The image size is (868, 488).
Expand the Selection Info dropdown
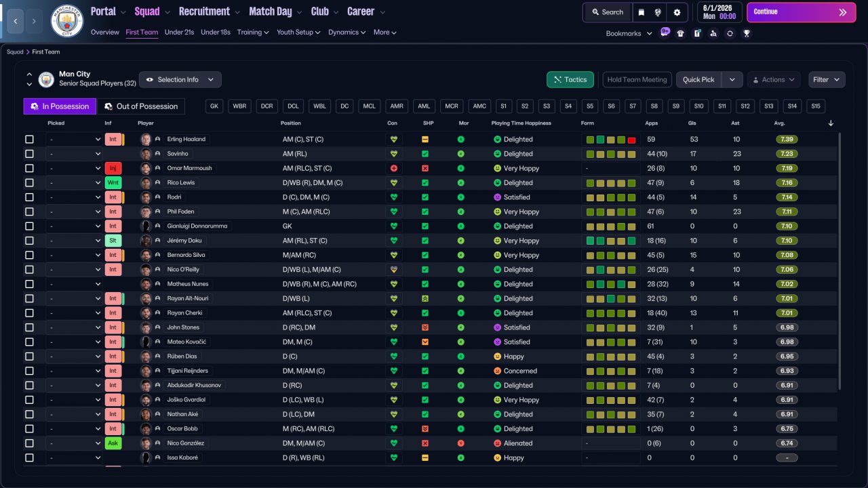pos(180,80)
